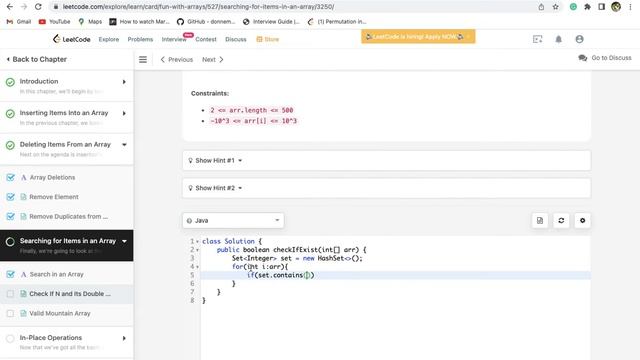Collapse Deleting Items From an Array arrow
Image resolution: width=640 pixels, height=360 pixels.
(124, 144)
